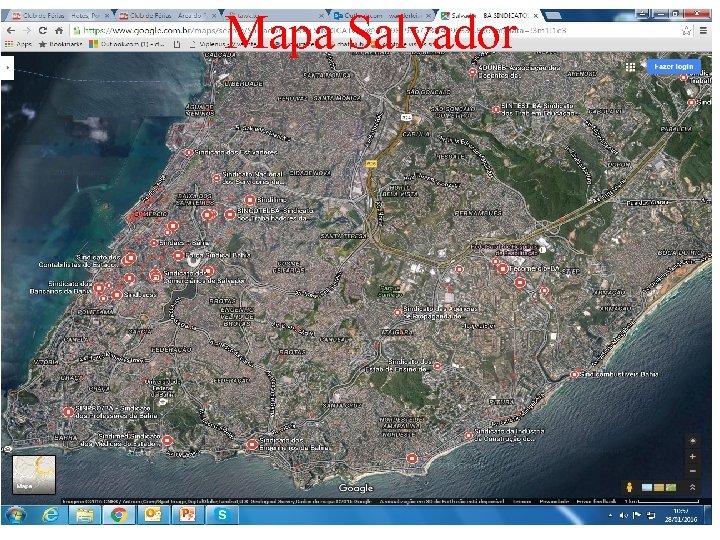The width and height of the screenshot is (720, 540).
Task: Pick up the Street View pegman
Action: click(x=629, y=487)
